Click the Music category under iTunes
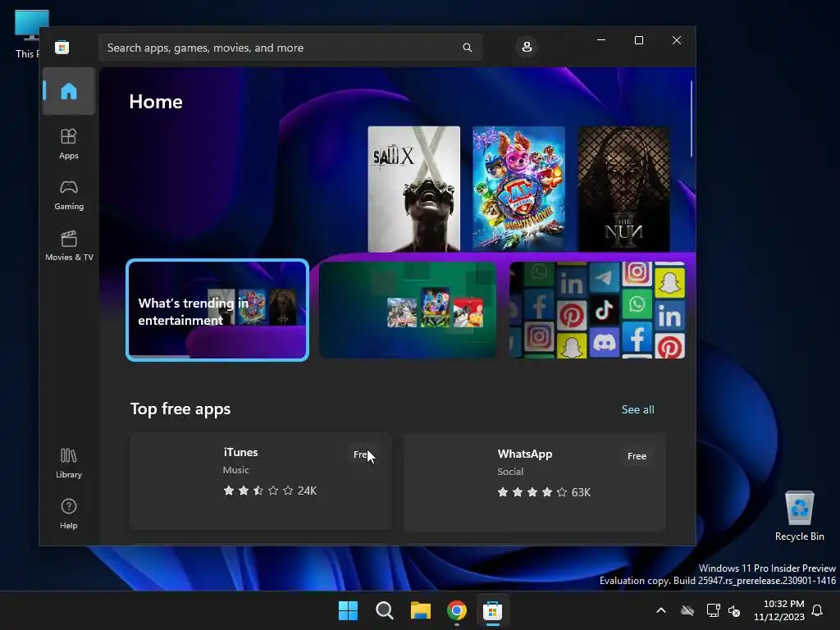This screenshot has height=630, width=840. 235,470
